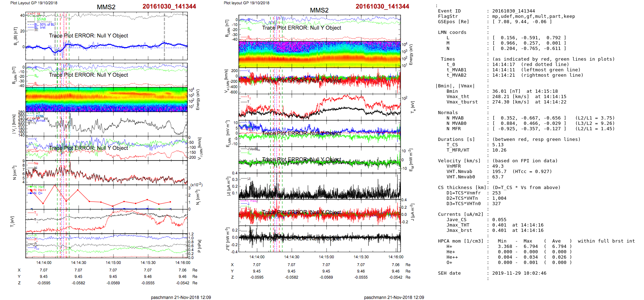Click the Jmax_THT row label
The image size is (644, 300).
click(458, 225)
